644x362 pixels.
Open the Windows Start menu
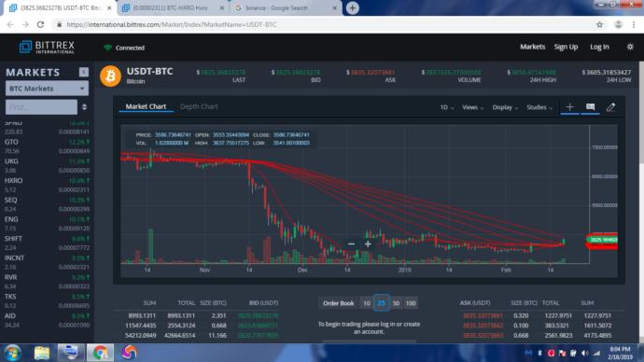(13, 353)
